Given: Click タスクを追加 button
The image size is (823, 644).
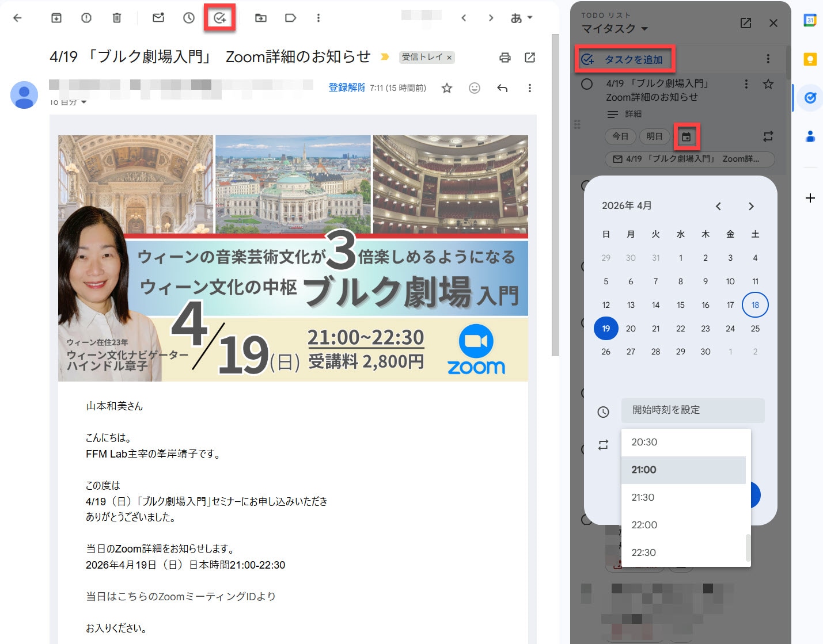Looking at the screenshot, I should click(625, 59).
